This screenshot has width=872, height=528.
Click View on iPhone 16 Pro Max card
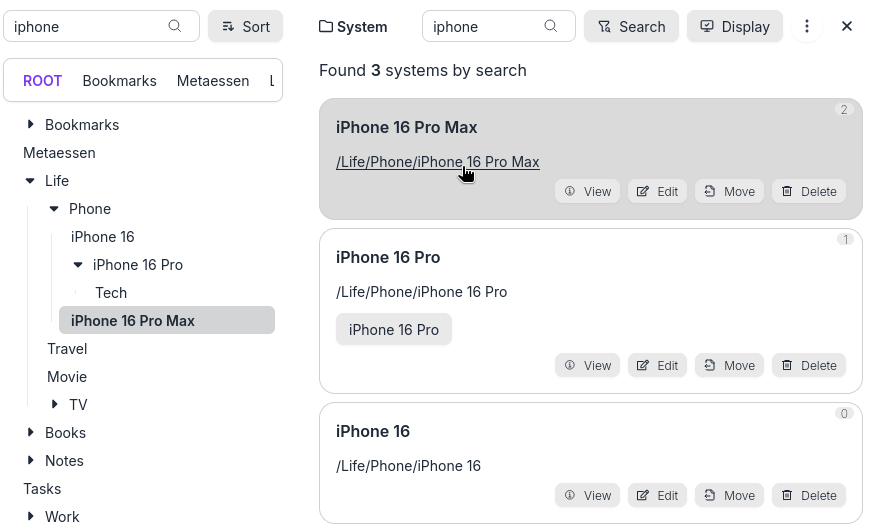(587, 191)
